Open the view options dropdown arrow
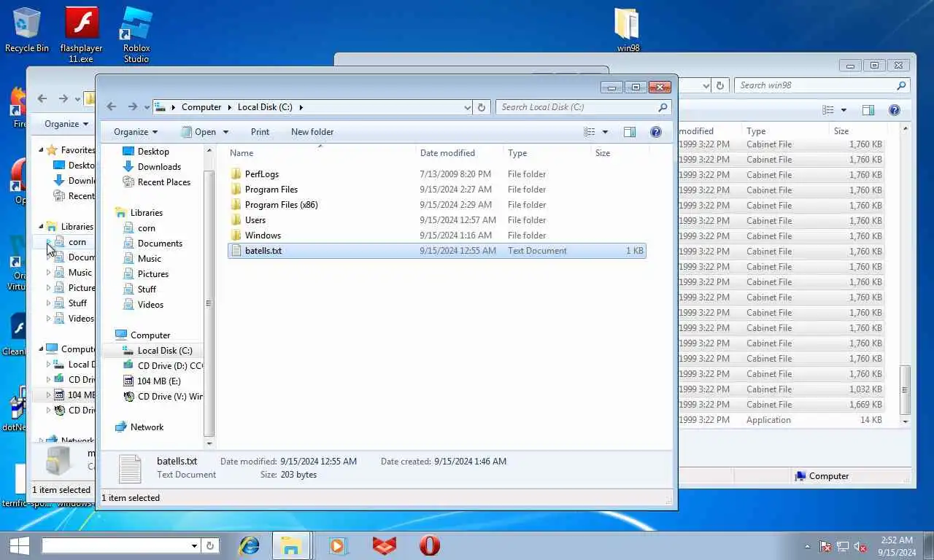The width and height of the screenshot is (934, 560). pyautogui.click(x=605, y=132)
